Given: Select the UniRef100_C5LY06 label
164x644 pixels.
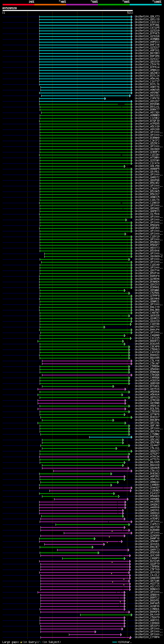Looking at the screenshot, I should click(x=147, y=361).
